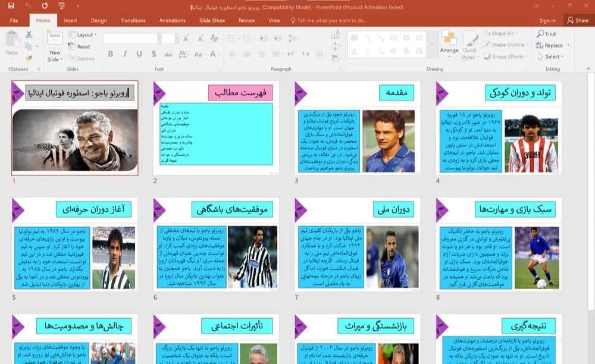Click the Share button
The width and height of the screenshot is (595, 364).
point(578,20)
